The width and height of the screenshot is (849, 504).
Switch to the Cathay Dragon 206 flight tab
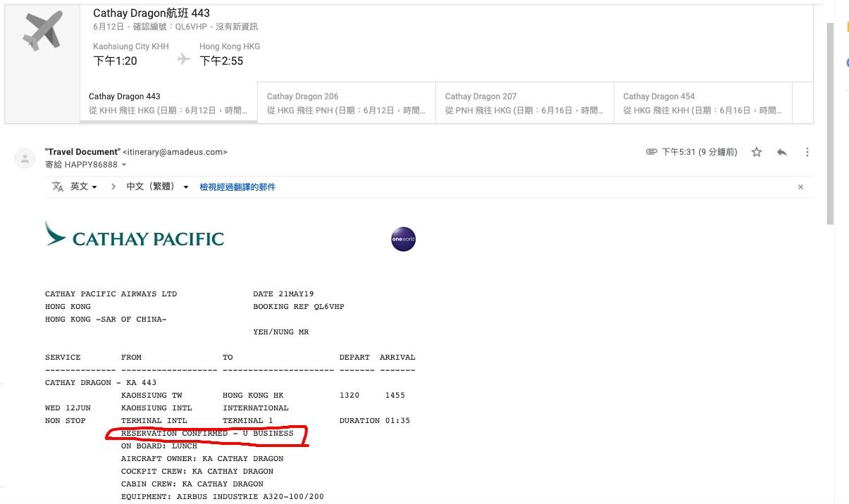pos(346,103)
